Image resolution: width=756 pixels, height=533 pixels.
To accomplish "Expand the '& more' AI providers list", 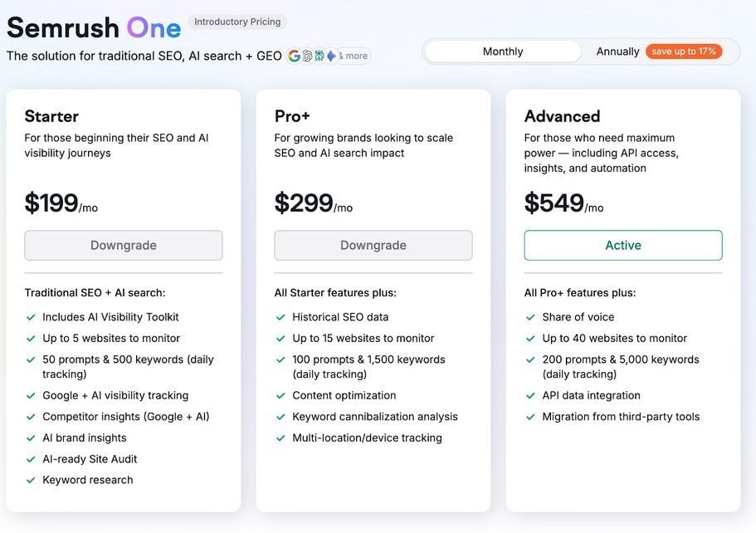I will 352,56.
